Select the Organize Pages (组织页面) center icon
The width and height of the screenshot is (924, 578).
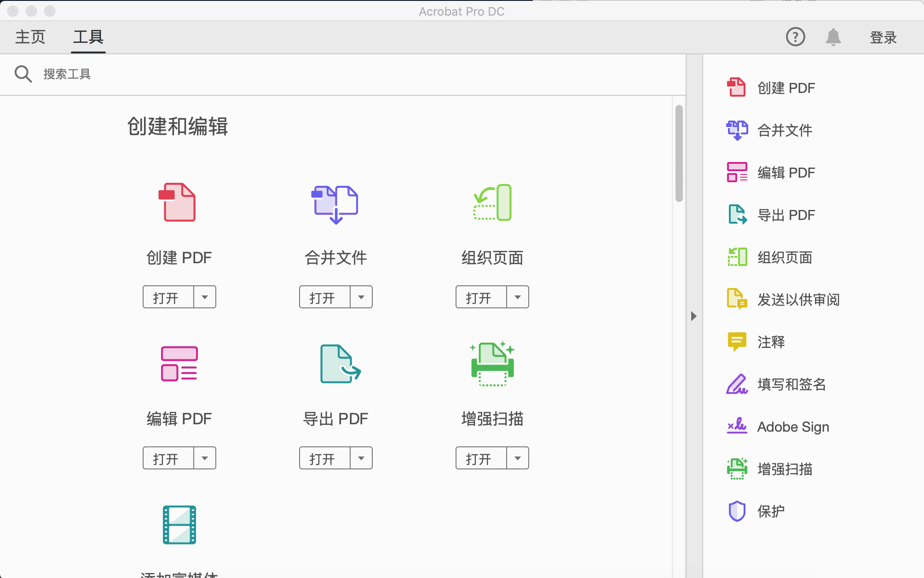point(492,202)
